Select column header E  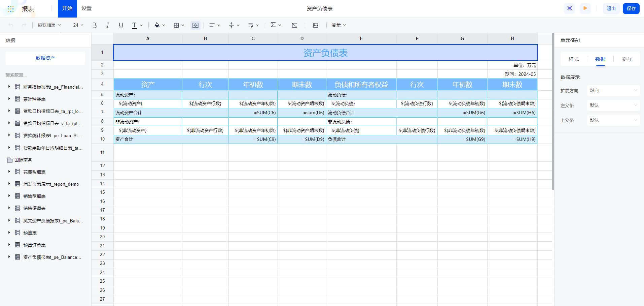tap(361, 38)
